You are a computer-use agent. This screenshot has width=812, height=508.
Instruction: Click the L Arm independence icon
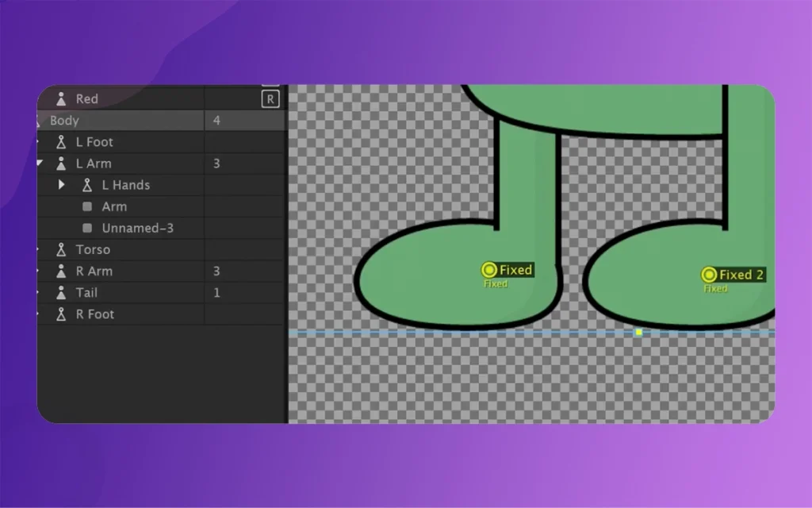click(x=61, y=164)
